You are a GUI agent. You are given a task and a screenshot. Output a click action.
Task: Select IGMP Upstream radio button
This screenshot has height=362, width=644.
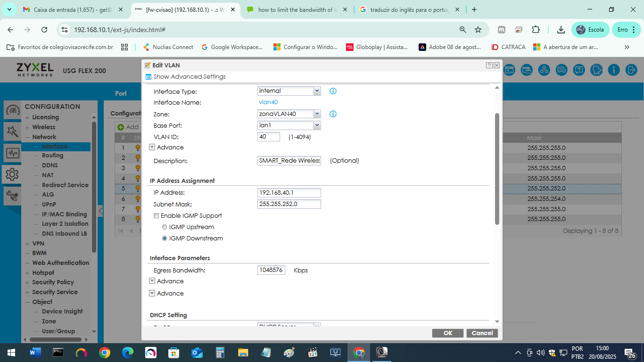[x=165, y=227]
